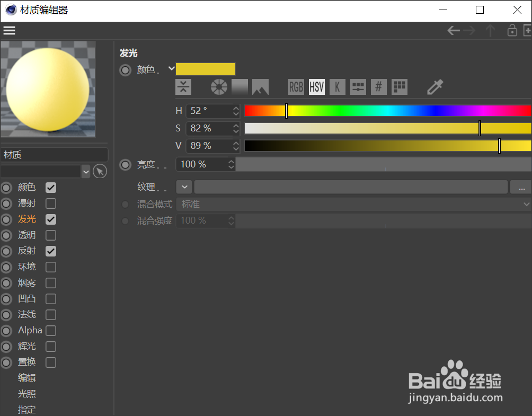The image size is (532, 416).
Task: Select Kelvin color temperature mode
Action: tap(338, 86)
